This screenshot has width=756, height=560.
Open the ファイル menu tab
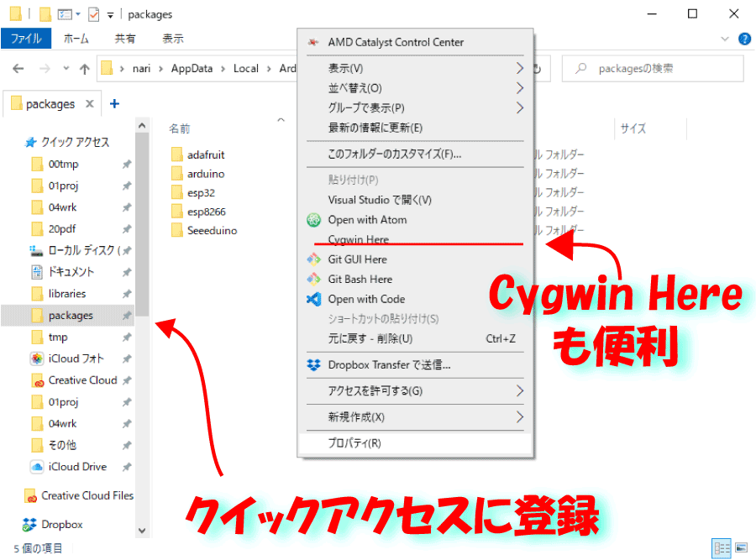[26, 39]
